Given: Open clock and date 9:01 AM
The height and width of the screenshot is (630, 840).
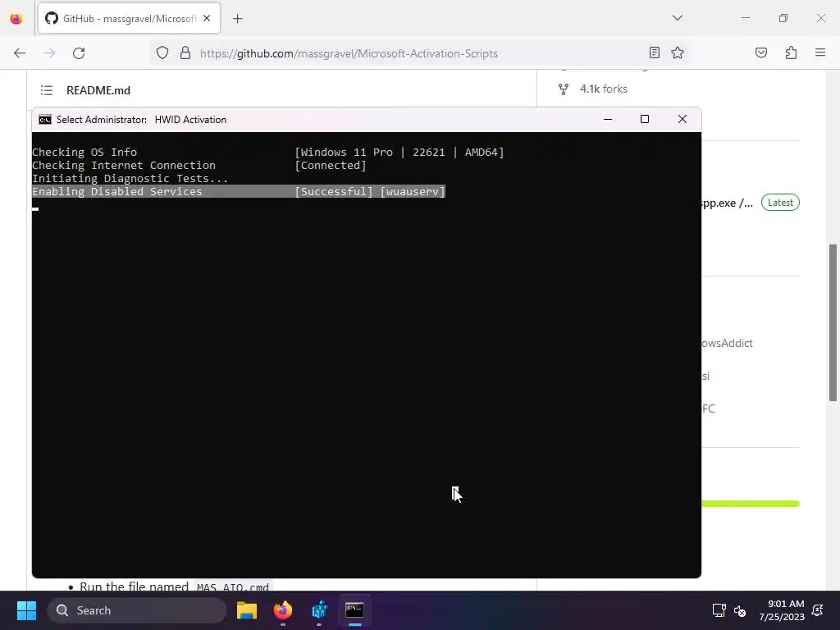Looking at the screenshot, I should [x=782, y=610].
